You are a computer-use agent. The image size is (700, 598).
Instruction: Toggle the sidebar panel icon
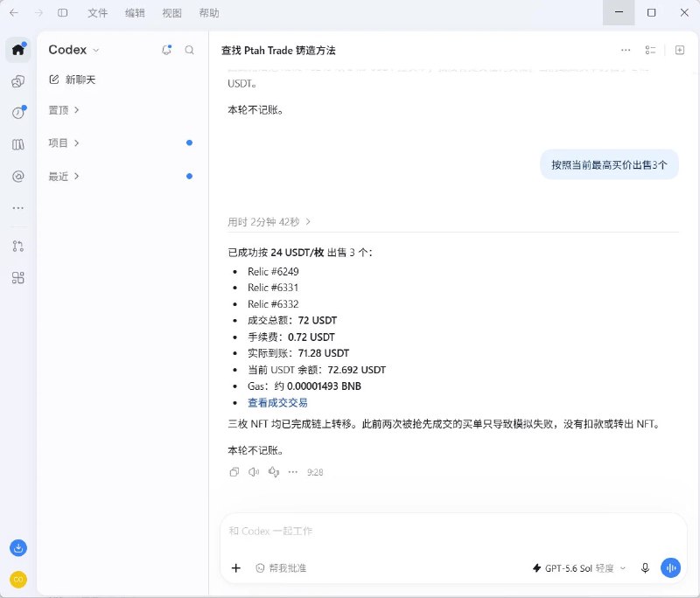[x=62, y=13]
